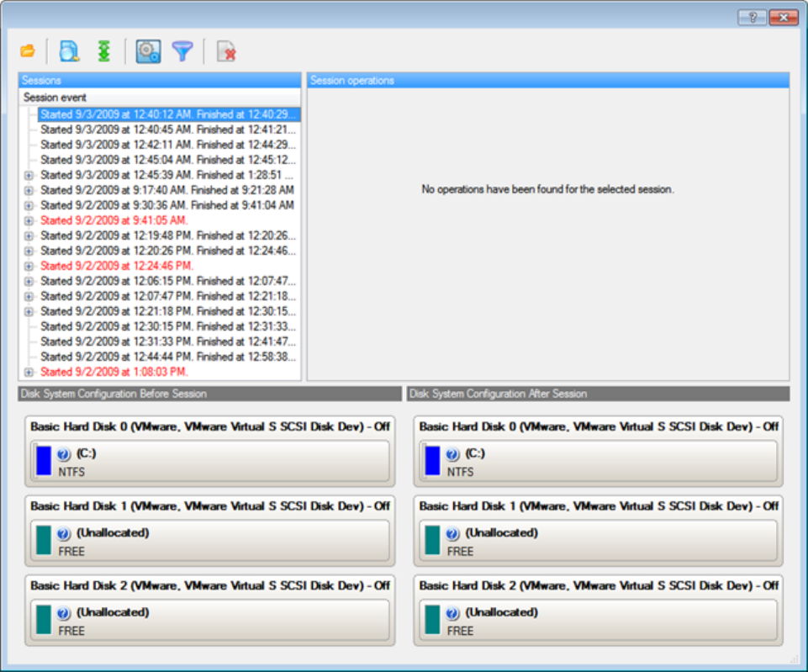The image size is (808, 672).
Task: Click the (C:) question icon in Before Session panel
Action: pyautogui.click(x=63, y=454)
